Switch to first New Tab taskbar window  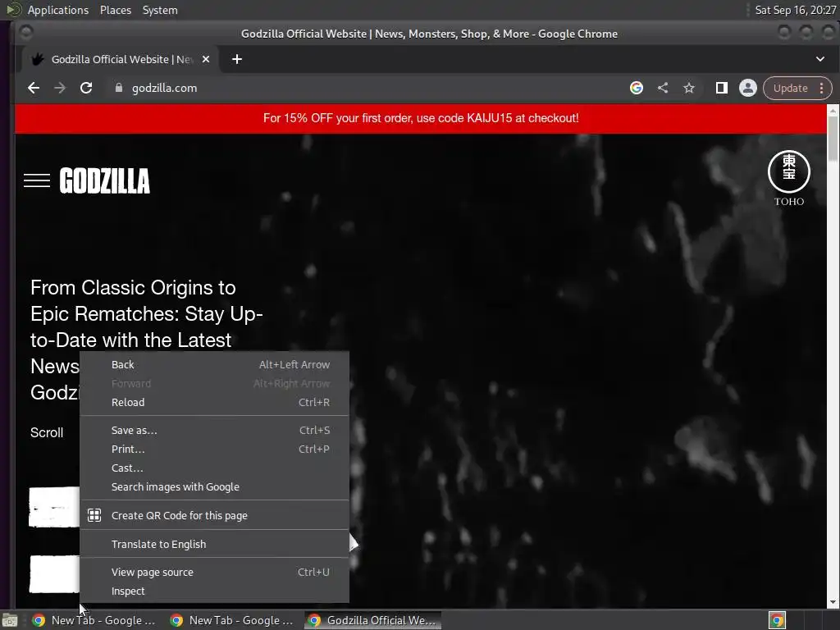[x=94, y=620]
